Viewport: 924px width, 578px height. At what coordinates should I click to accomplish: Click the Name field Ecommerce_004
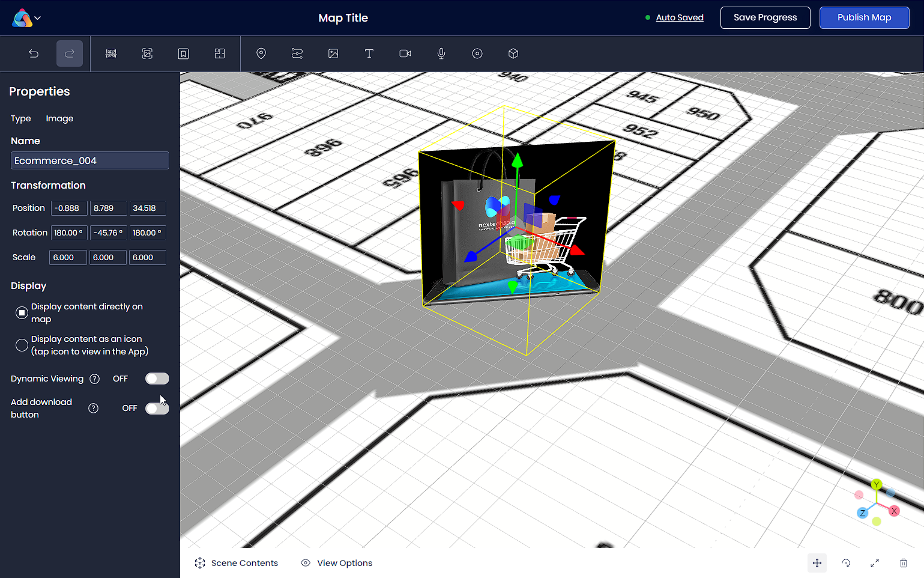[90, 160]
